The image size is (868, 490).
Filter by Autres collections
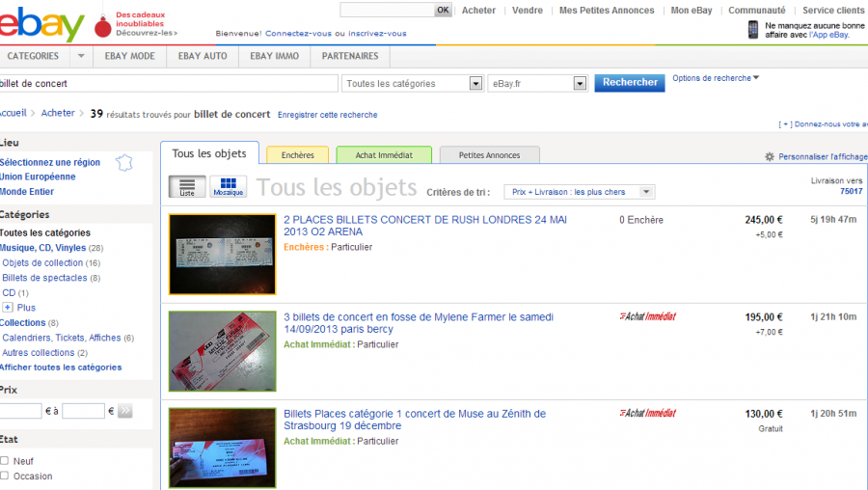tap(39, 352)
